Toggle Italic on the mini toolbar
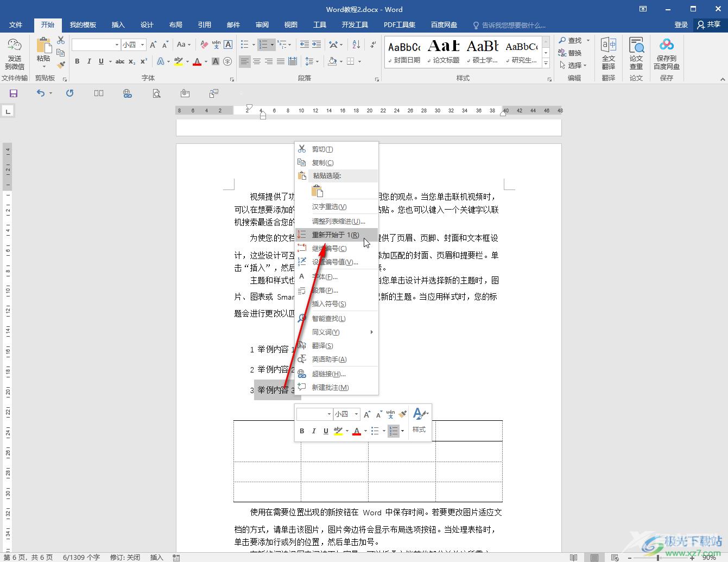Viewport: 728px width, 562px height. [314, 431]
